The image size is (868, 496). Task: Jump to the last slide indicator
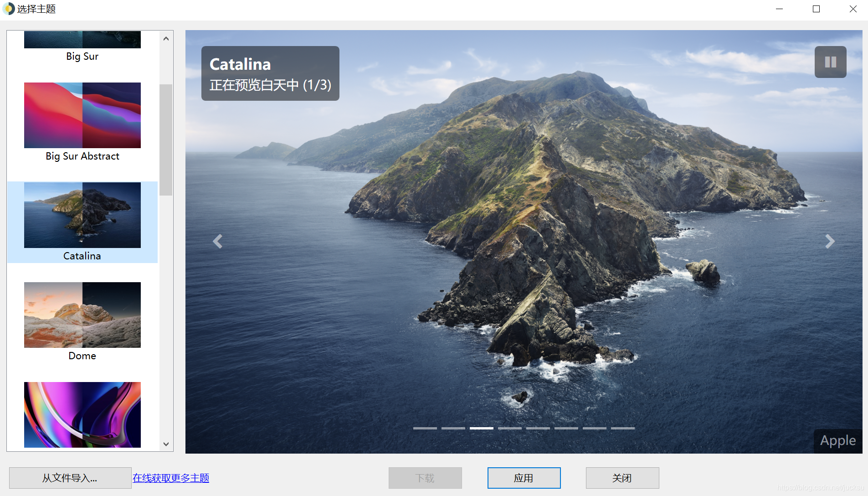(x=623, y=428)
